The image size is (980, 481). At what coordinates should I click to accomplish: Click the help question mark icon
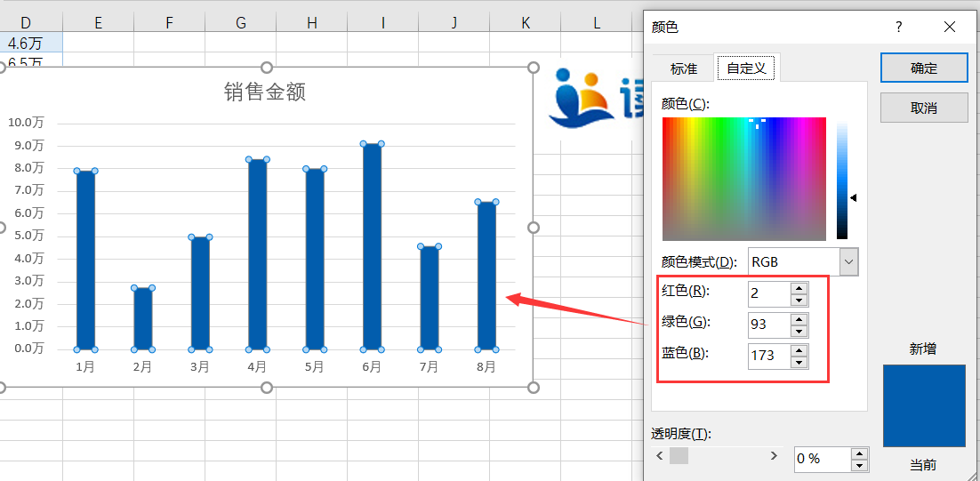(x=899, y=27)
